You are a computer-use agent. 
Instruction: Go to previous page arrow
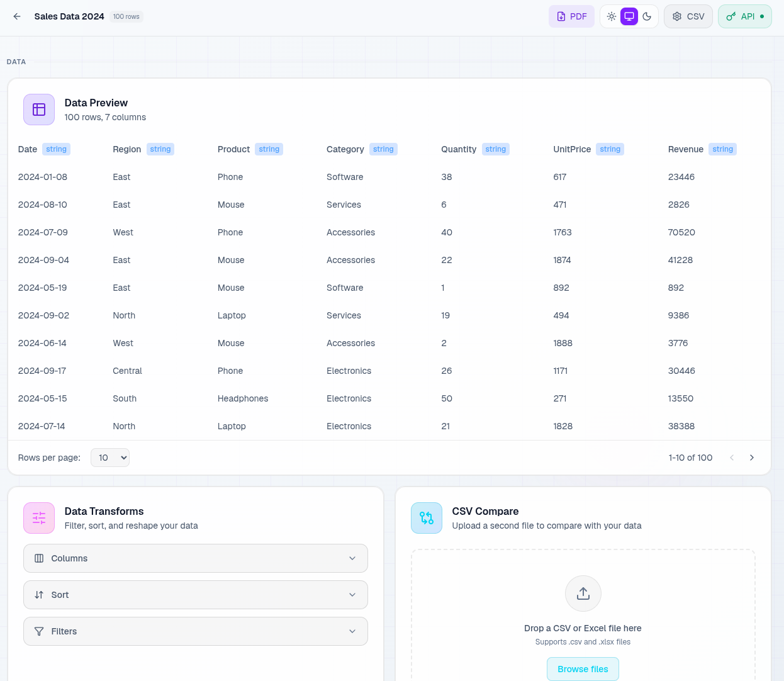coord(732,458)
